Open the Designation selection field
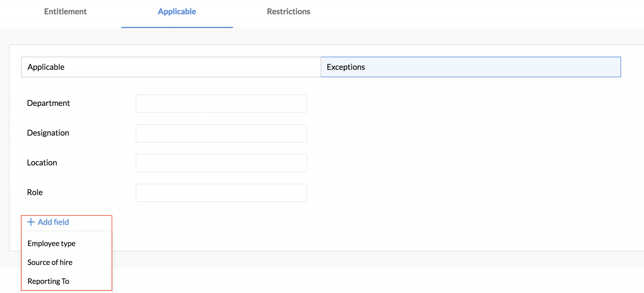The height and width of the screenshot is (293, 644). tap(221, 133)
